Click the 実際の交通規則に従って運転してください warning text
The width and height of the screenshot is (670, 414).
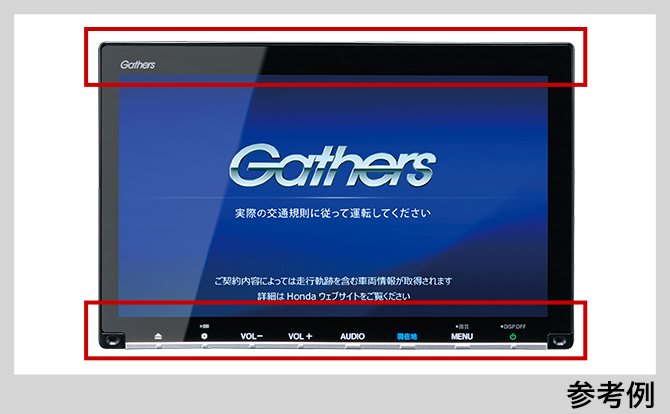point(333,214)
